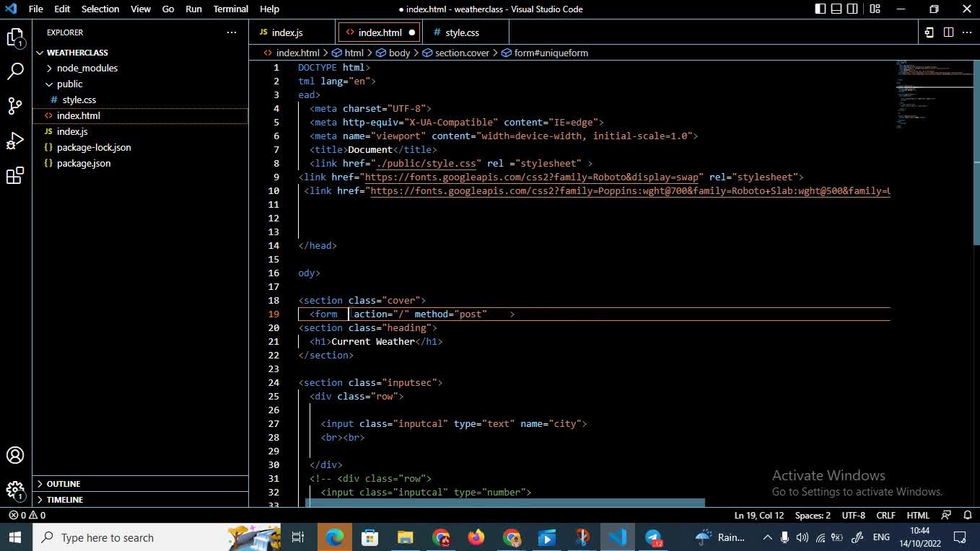Open File Explorer from the taskbar
The image size is (980, 551).
pos(406,537)
